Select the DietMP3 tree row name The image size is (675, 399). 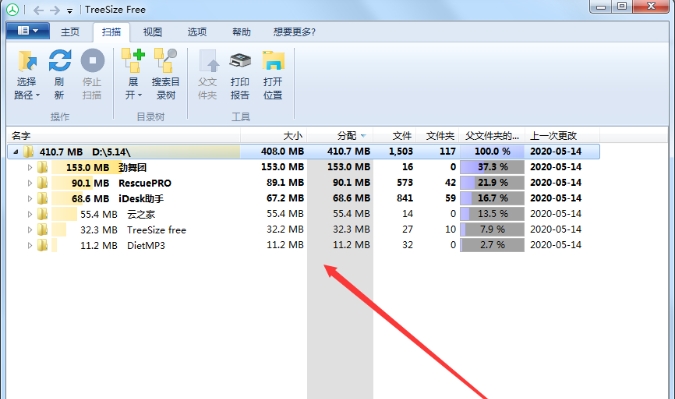click(x=146, y=246)
